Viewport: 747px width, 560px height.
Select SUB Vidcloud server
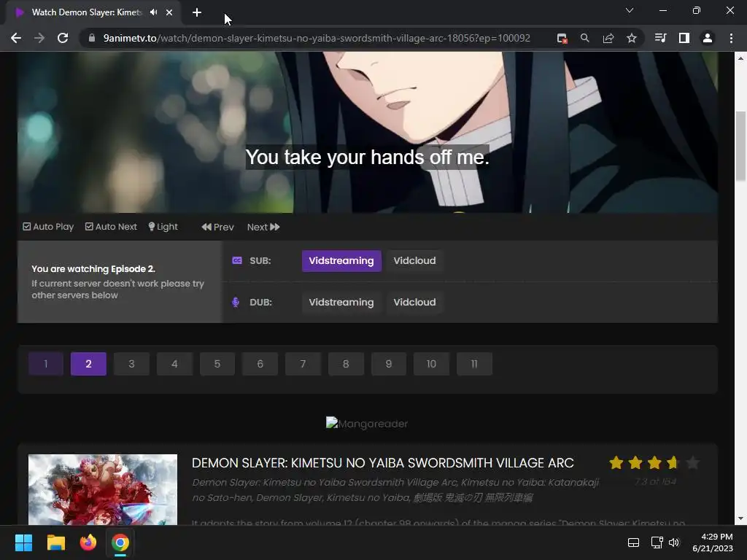[x=414, y=261]
